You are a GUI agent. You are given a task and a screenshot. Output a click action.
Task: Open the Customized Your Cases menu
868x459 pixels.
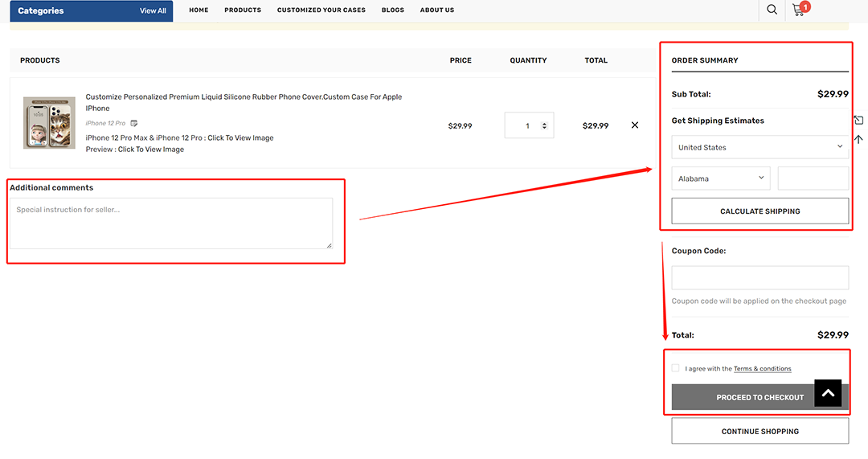[321, 10]
